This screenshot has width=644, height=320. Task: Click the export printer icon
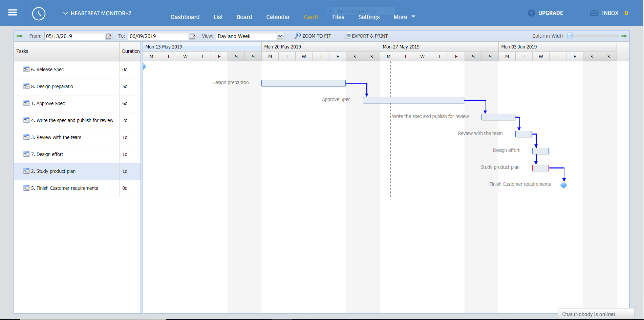[347, 36]
